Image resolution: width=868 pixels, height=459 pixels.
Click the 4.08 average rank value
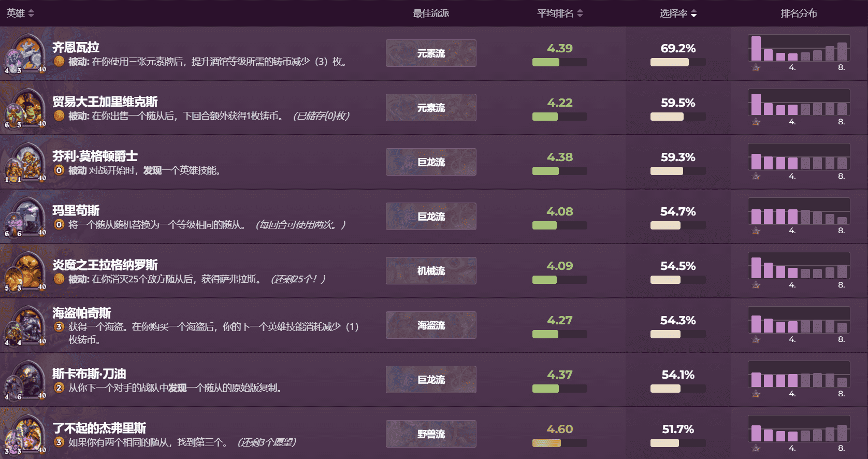(560, 211)
